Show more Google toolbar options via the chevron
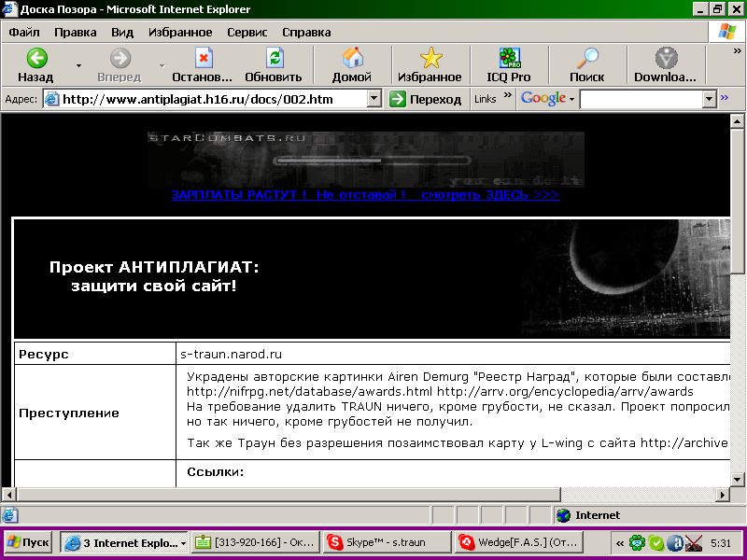Viewport: 747px width, 560px height. (725, 98)
